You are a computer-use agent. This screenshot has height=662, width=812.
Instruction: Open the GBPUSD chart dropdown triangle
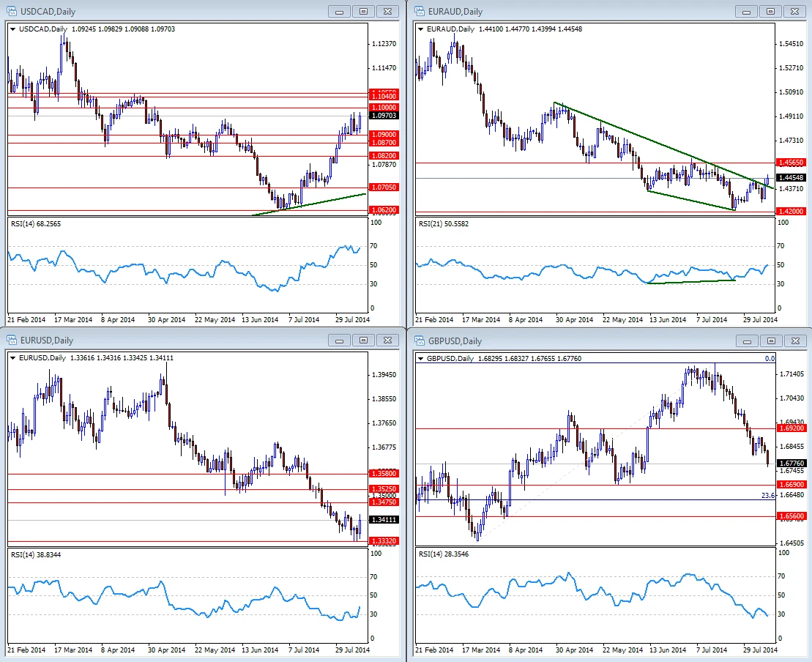pyautogui.click(x=420, y=358)
